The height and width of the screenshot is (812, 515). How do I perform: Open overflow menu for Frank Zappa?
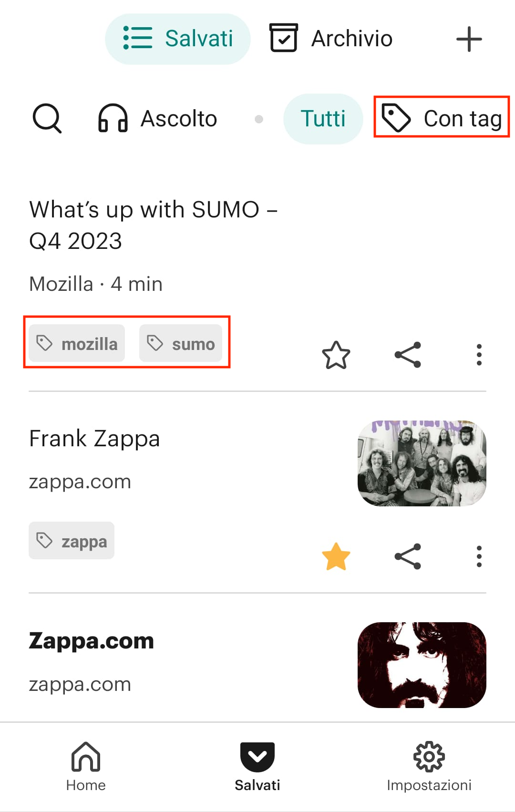479,556
